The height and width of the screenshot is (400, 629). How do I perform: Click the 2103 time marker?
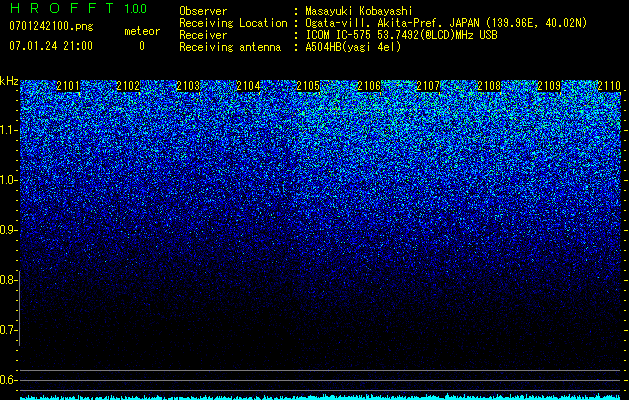pos(188,86)
